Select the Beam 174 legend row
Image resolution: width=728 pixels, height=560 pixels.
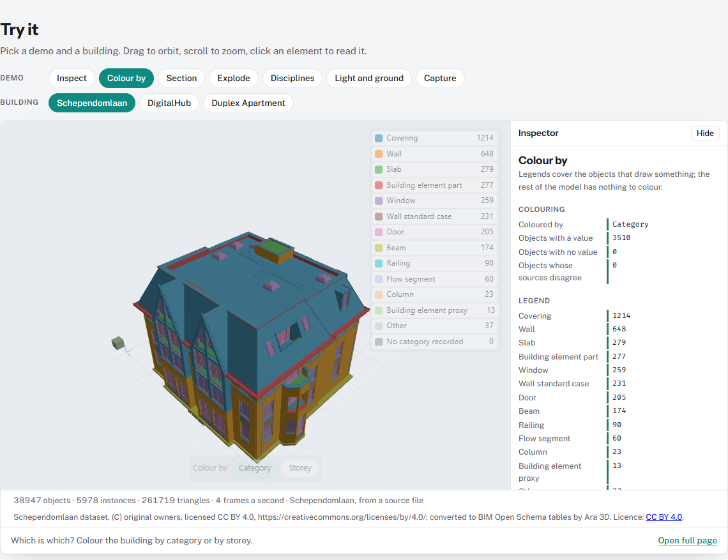coord(435,248)
